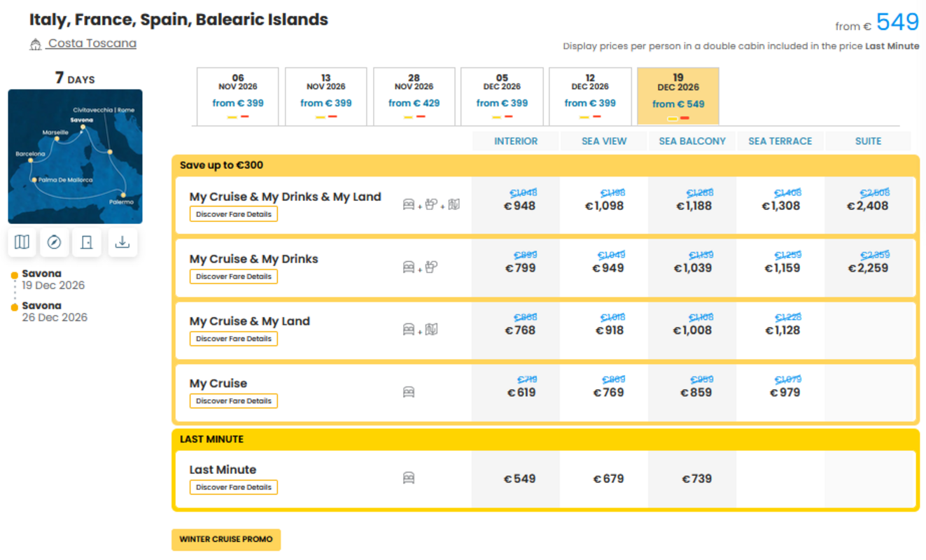Image resolution: width=926 pixels, height=560 pixels.
Task: Click the cabin door icon
Action: 87,242
